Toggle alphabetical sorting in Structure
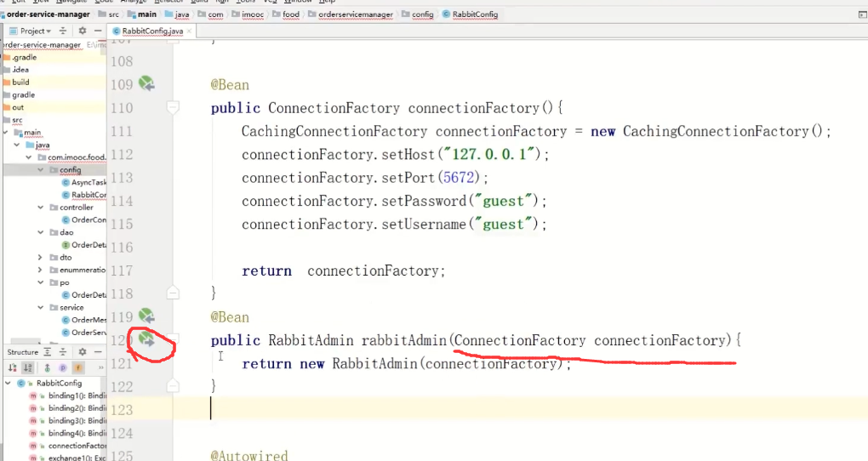The image size is (868, 461). (x=28, y=367)
